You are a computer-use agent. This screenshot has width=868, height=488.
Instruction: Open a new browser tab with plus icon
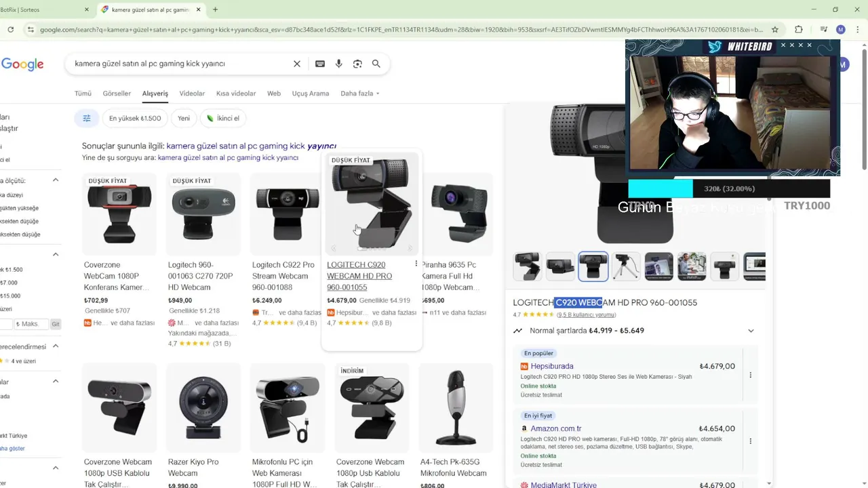[x=215, y=9]
